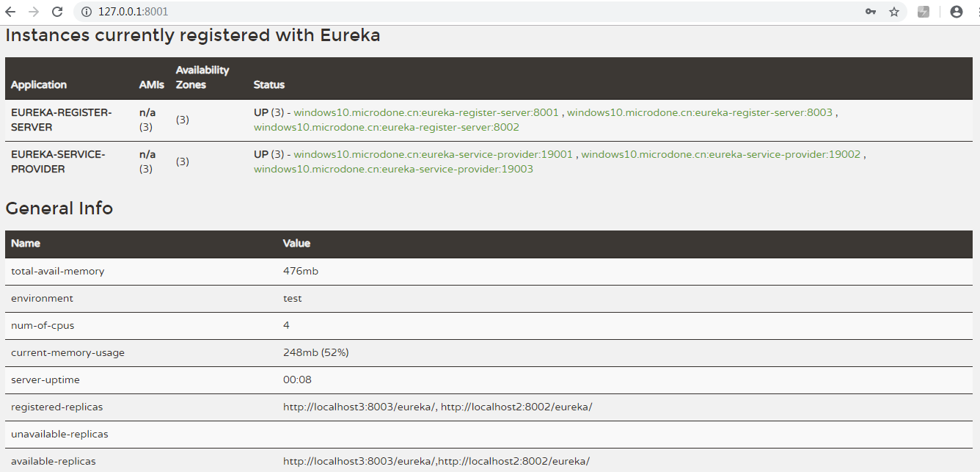Click the EUREKA-SERVICE-PROVIDER application name
The image size is (980, 472).
(59, 161)
